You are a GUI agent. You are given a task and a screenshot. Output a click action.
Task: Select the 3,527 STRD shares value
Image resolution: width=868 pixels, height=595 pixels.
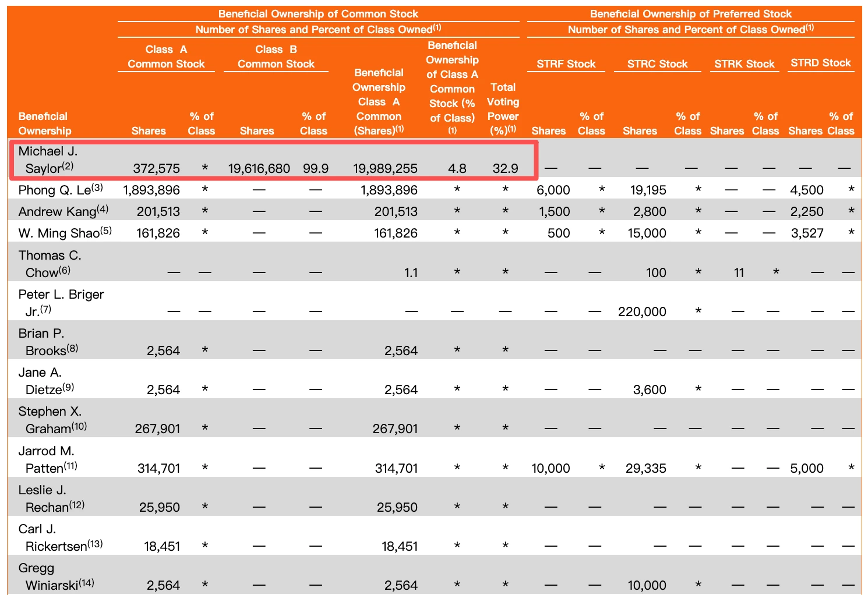(x=807, y=233)
